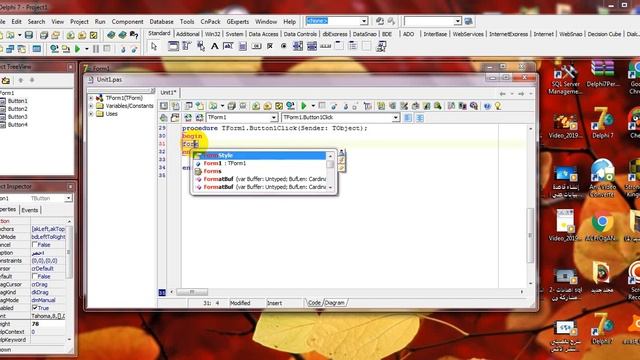Open the CnPack menu
640x360 pixels.
point(211,22)
